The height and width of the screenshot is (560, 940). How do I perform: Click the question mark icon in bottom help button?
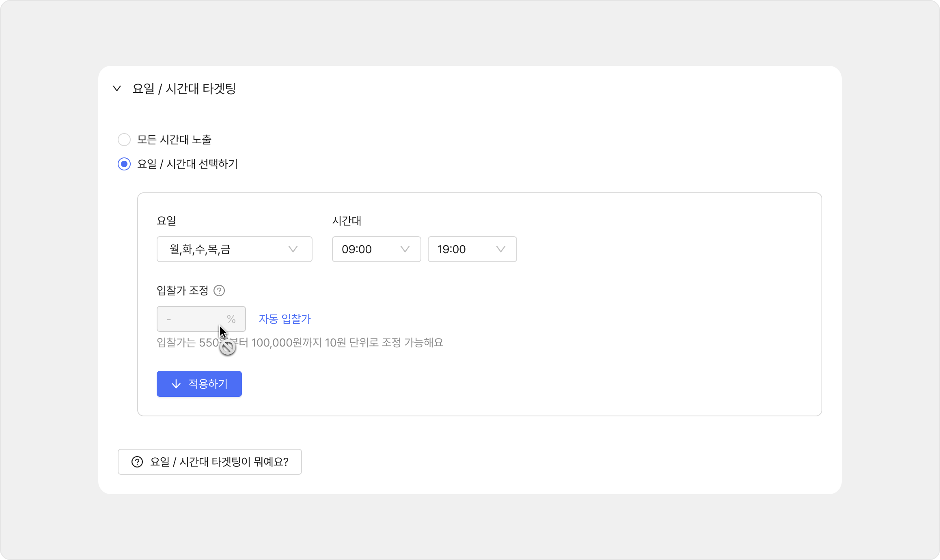tap(137, 462)
